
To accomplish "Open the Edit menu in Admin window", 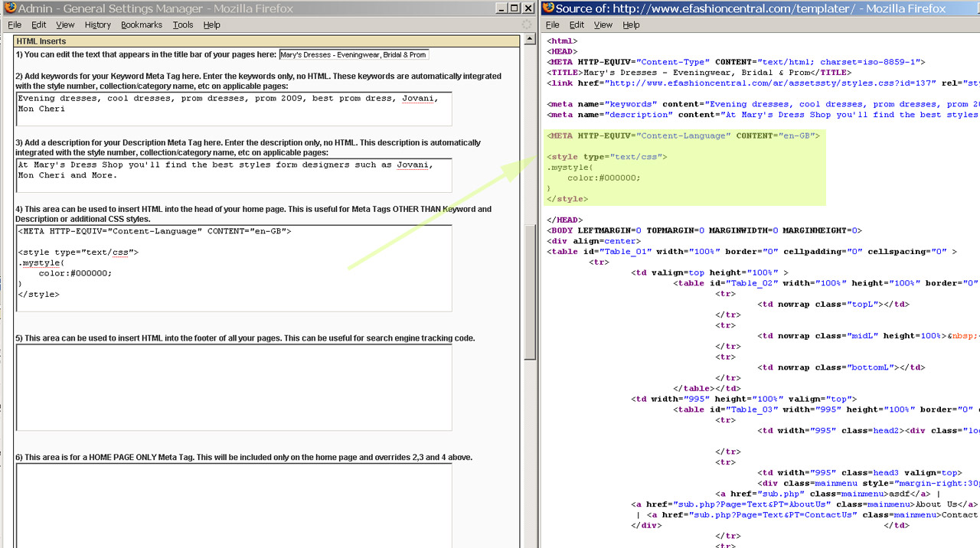I will pos(39,24).
